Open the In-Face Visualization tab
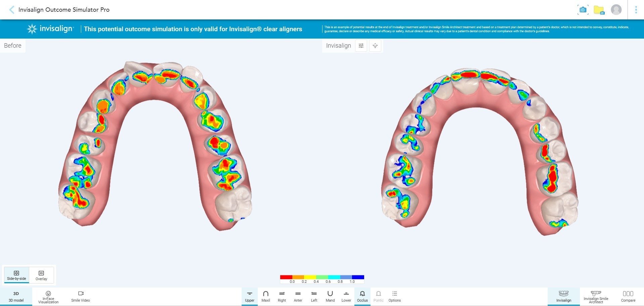This screenshot has height=306, width=644. pos(48,297)
